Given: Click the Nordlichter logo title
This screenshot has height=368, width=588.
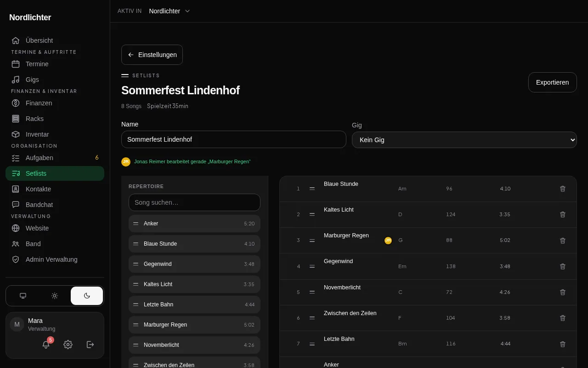Looking at the screenshot, I should click(30, 17).
